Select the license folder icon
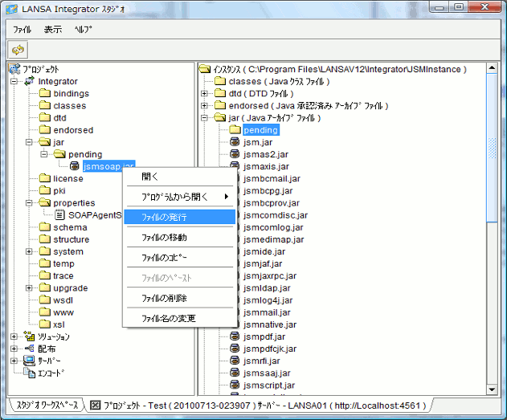Viewport: 507px width, 420px height. pos(45,178)
